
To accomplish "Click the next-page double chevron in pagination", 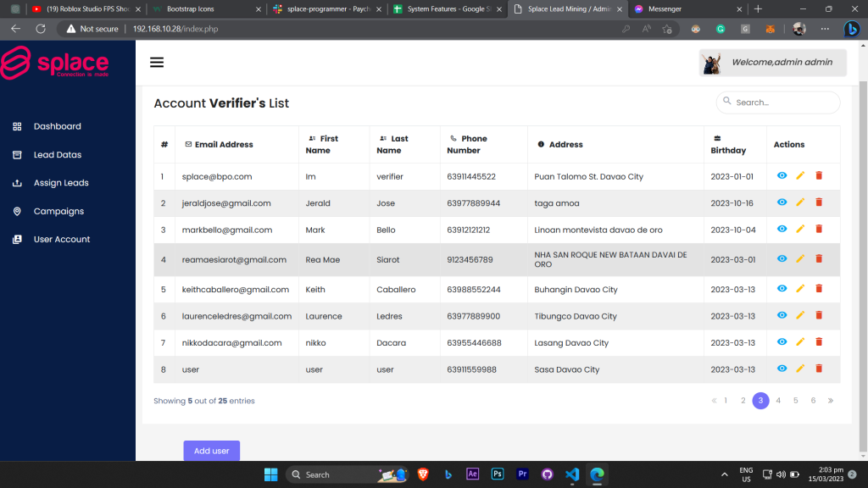I will tap(829, 400).
